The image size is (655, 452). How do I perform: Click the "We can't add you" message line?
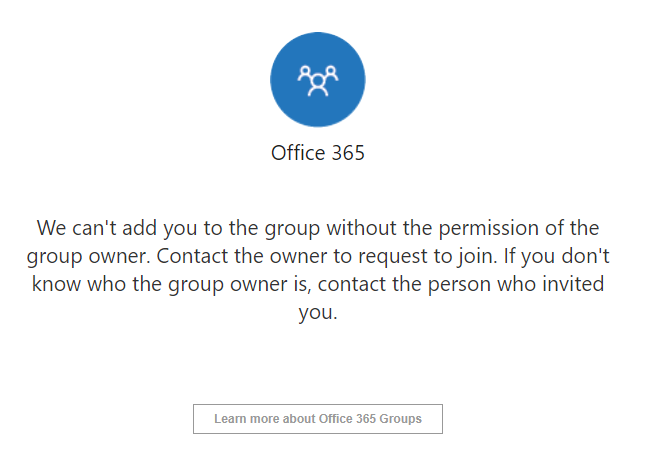point(318,228)
